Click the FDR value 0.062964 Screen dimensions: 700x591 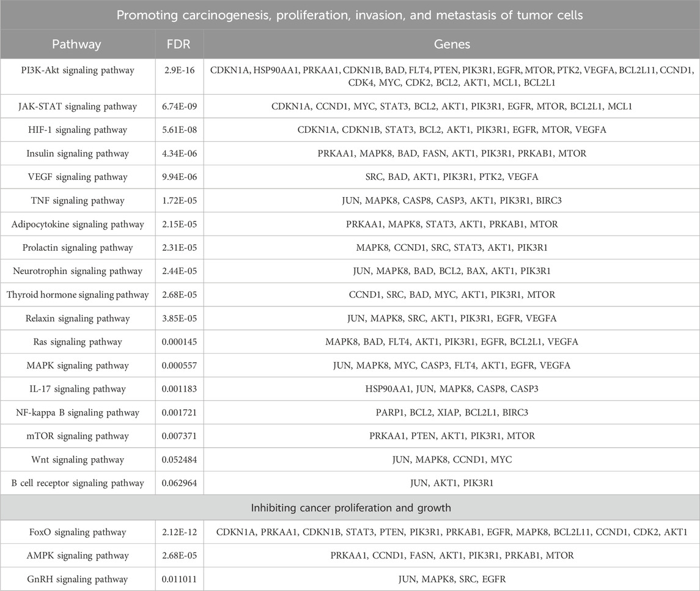[180, 483]
